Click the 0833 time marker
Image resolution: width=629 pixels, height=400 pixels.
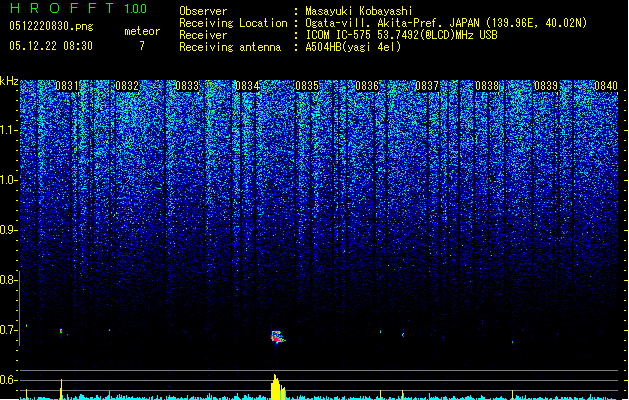coord(187,86)
